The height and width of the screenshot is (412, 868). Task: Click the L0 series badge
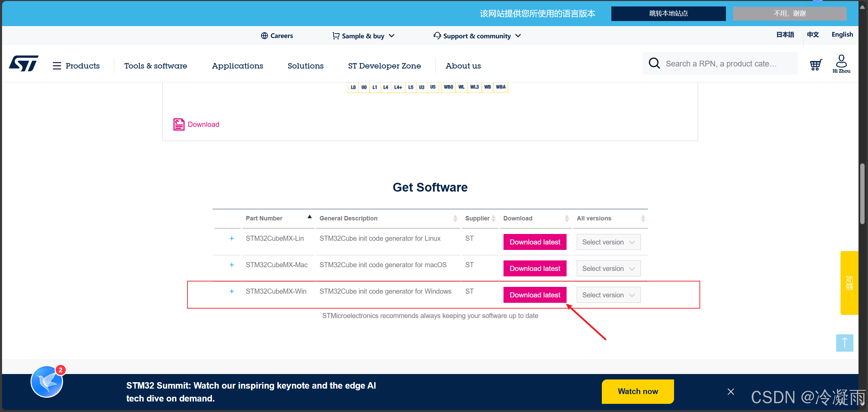pos(353,87)
